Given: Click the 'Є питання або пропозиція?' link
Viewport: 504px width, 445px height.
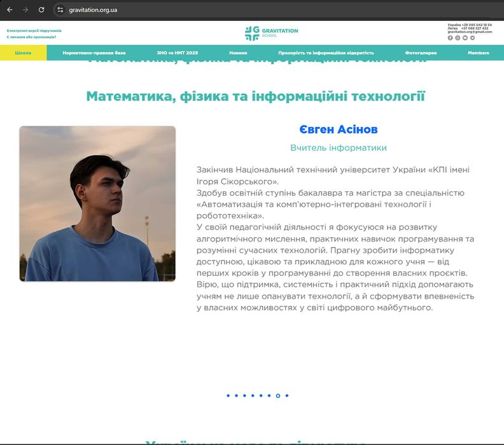Looking at the screenshot, I should [x=32, y=38].
